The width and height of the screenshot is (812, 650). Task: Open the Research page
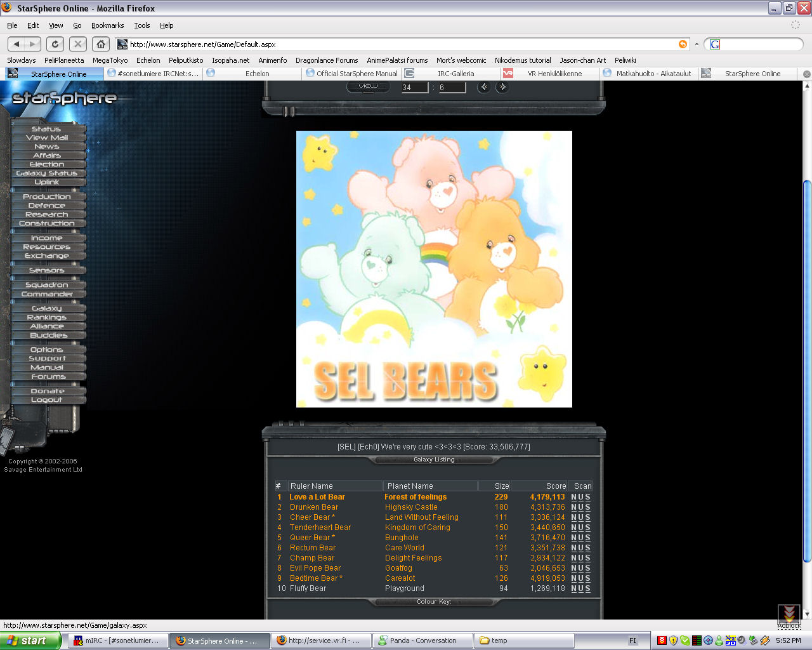coord(47,215)
